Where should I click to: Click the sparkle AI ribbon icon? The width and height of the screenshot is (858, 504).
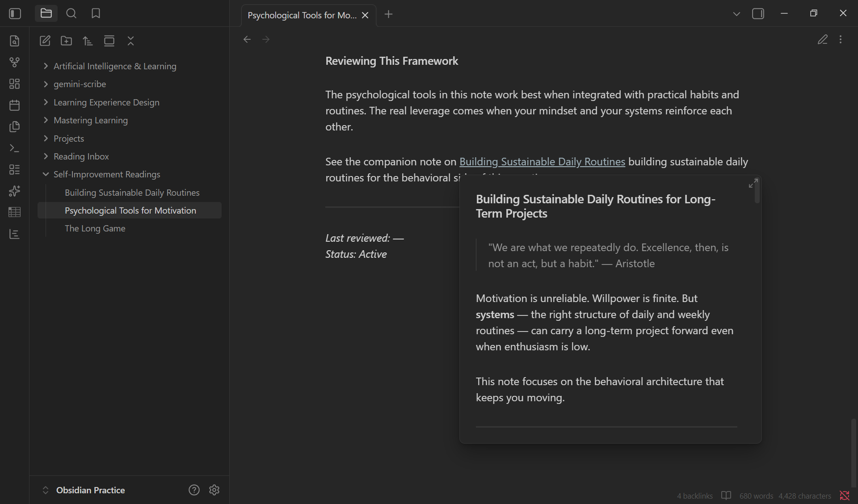pyautogui.click(x=14, y=191)
